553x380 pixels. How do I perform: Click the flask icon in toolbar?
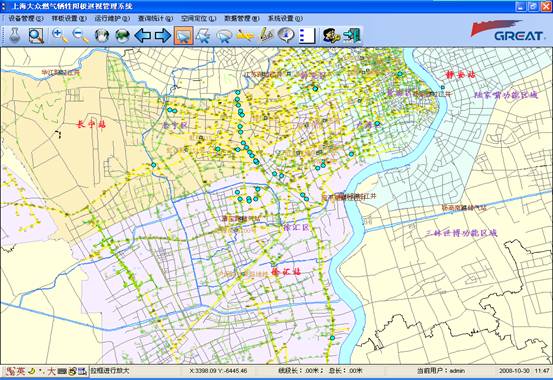[x=14, y=35]
